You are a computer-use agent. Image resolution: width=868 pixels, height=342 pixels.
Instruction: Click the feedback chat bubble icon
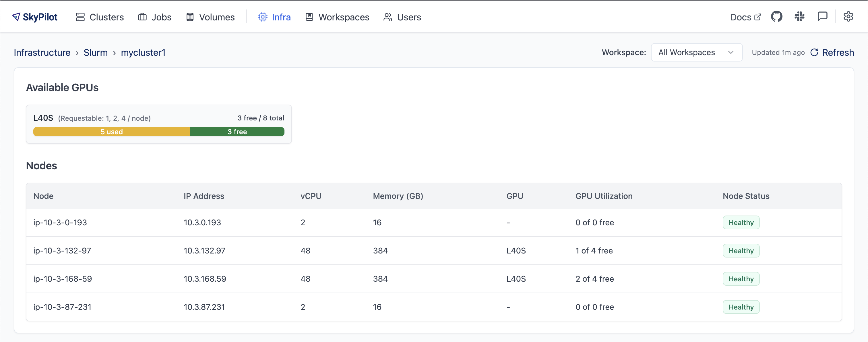click(x=822, y=17)
